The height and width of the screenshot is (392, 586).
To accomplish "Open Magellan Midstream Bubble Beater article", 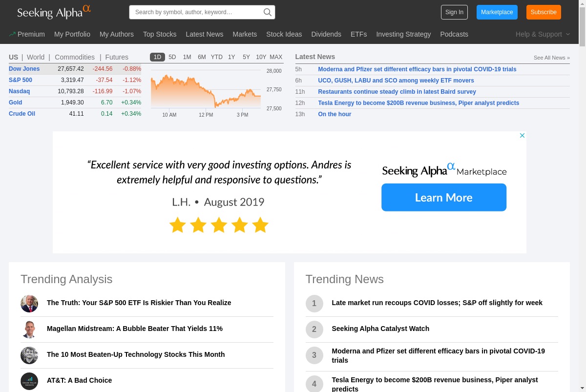I will (135, 329).
